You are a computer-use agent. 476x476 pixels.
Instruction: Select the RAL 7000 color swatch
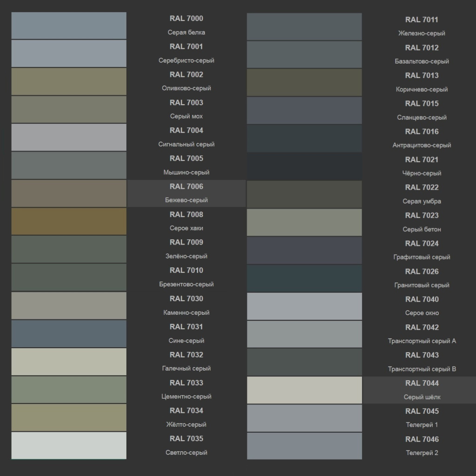(x=69, y=26)
